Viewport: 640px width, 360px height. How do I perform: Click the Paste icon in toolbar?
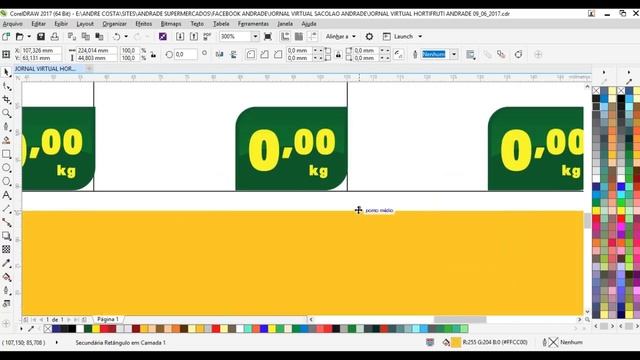(99, 37)
